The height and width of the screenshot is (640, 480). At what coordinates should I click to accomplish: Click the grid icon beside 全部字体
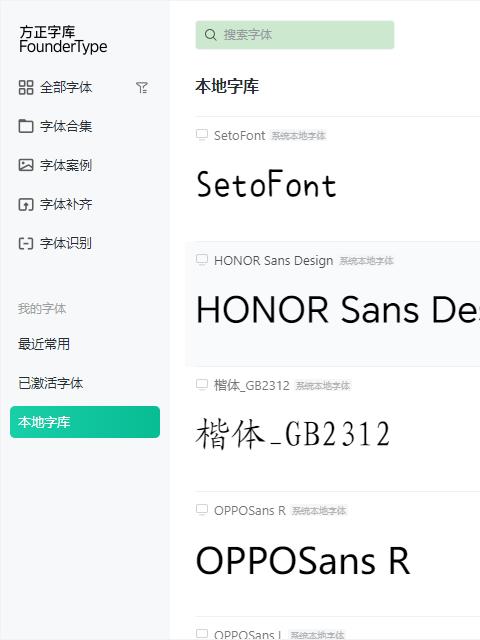coord(26,87)
